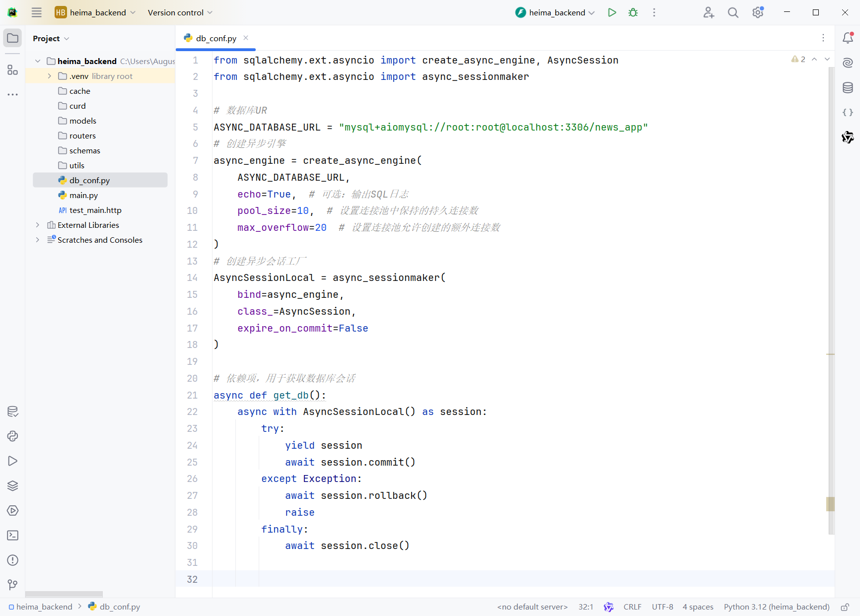860x616 pixels.
Task: Open Search Everywhere magnifier
Action: tap(733, 12)
